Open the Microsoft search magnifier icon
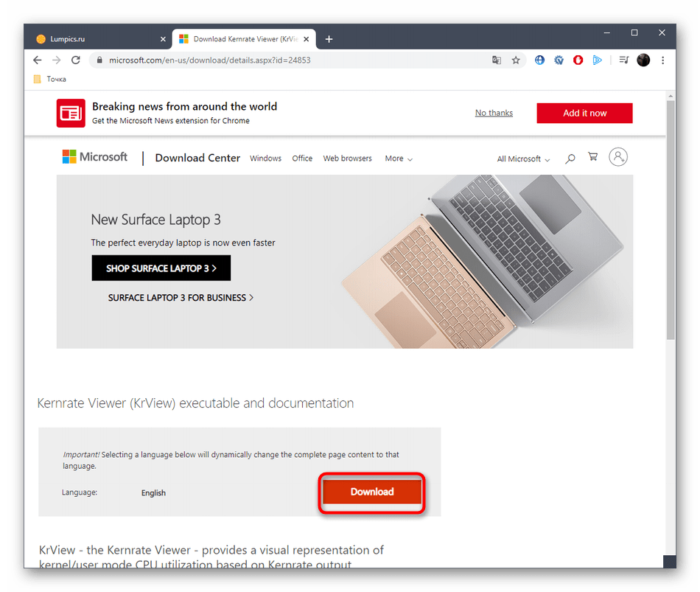Image resolution: width=700 pixels, height=592 pixels. 570,159
